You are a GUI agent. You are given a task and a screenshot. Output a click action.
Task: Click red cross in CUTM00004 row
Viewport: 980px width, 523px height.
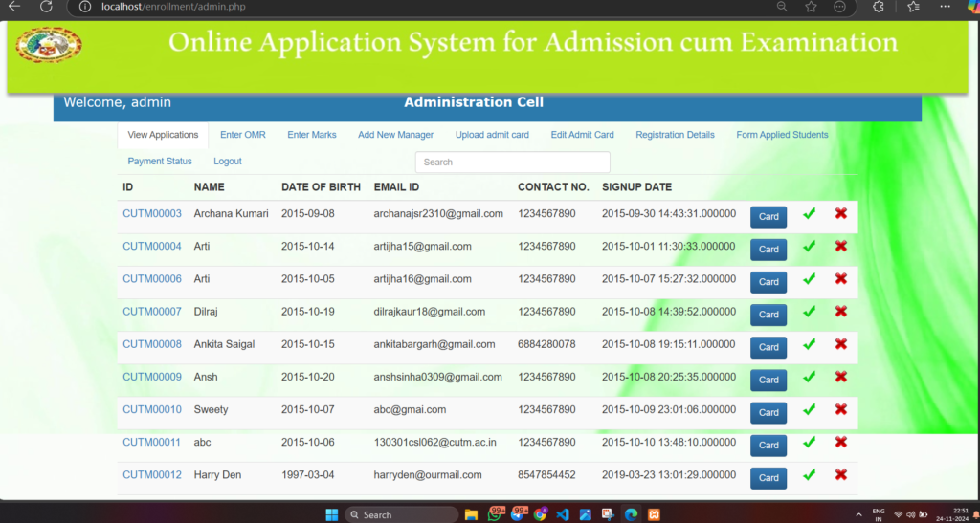(841, 246)
